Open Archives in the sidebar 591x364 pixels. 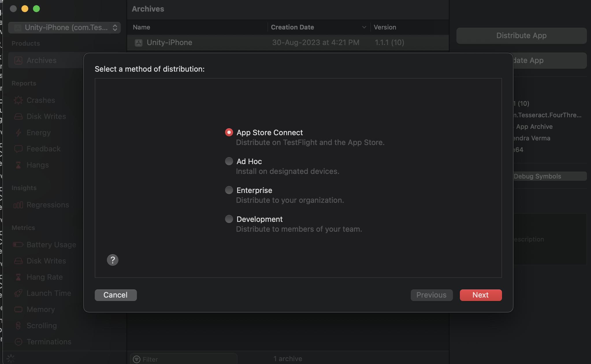[x=41, y=60]
